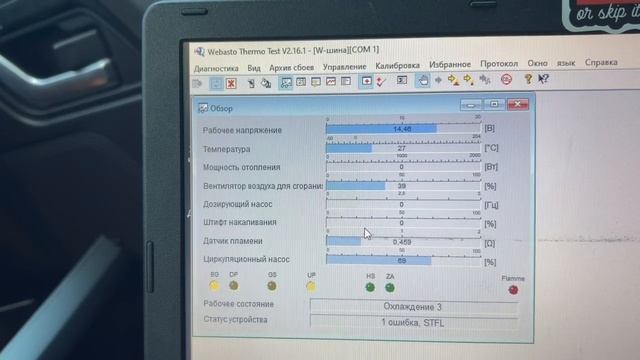Click the HS green indicator light
Screen dimensions: 640x360
pyautogui.click(x=370, y=288)
